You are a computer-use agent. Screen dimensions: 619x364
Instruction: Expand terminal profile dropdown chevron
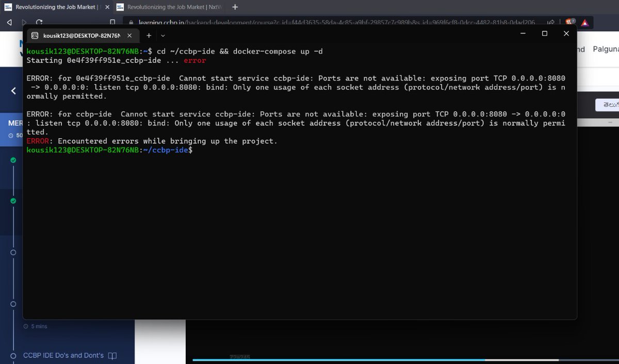pos(163,36)
